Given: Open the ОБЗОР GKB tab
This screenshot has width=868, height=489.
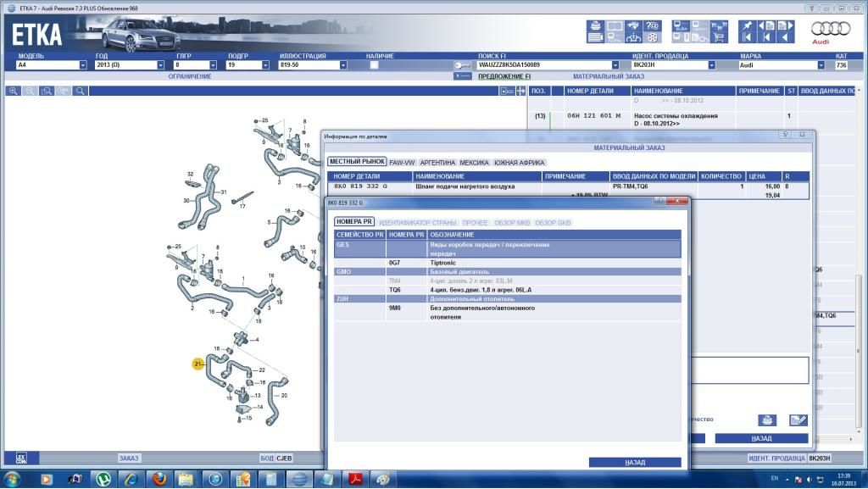Looking at the screenshot, I should tap(553, 223).
